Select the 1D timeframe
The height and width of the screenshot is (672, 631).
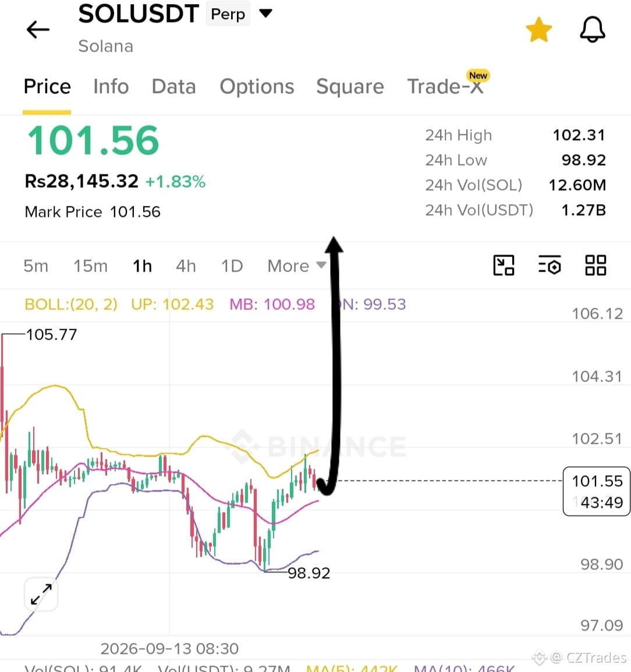(x=232, y=266)
